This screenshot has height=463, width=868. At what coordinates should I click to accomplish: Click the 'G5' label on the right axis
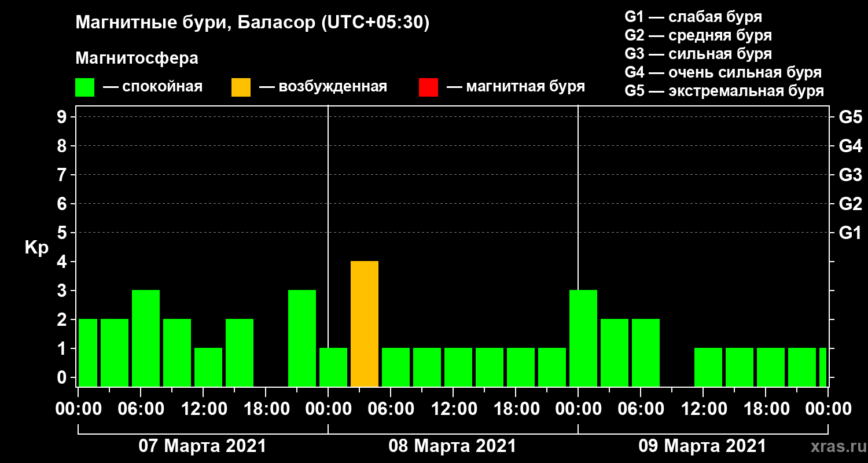tap(850, 117)
